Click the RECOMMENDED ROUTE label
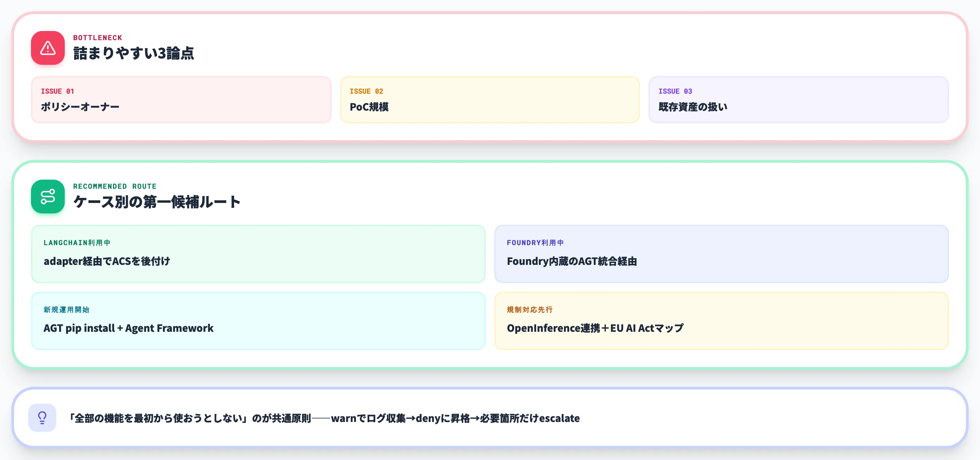 pos(115,186)
